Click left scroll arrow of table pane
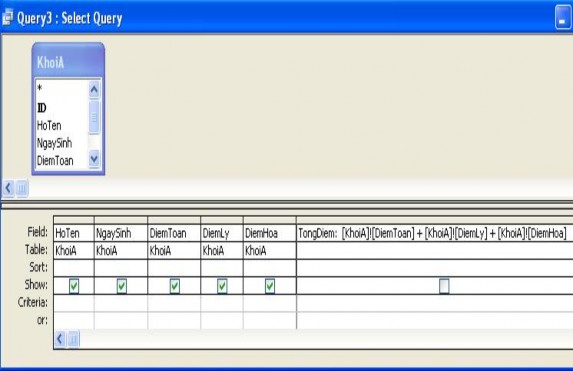The image size is (573, 371). pyautogui.click(x=8, y=188)
